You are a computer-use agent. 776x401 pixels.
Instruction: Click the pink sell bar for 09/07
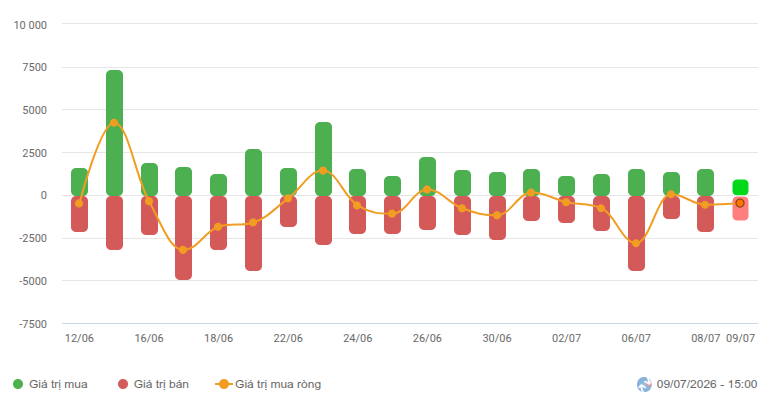pyautogui.click(x=740, y=208)
